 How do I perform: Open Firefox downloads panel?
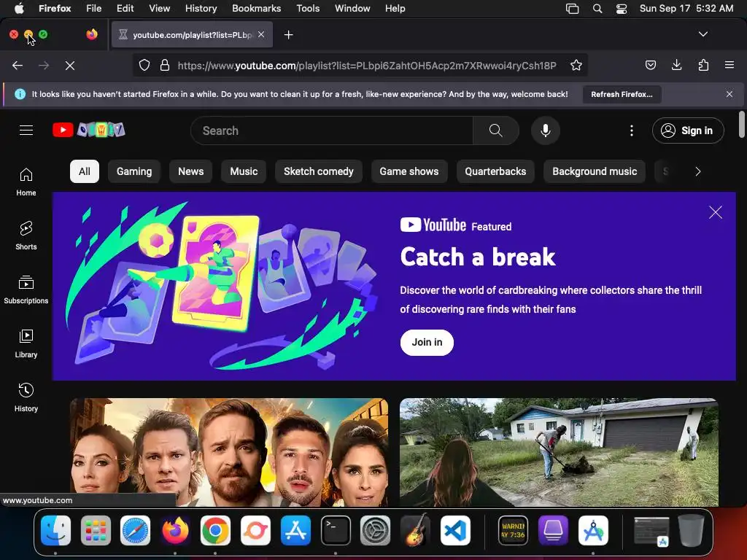coord(676,65)
